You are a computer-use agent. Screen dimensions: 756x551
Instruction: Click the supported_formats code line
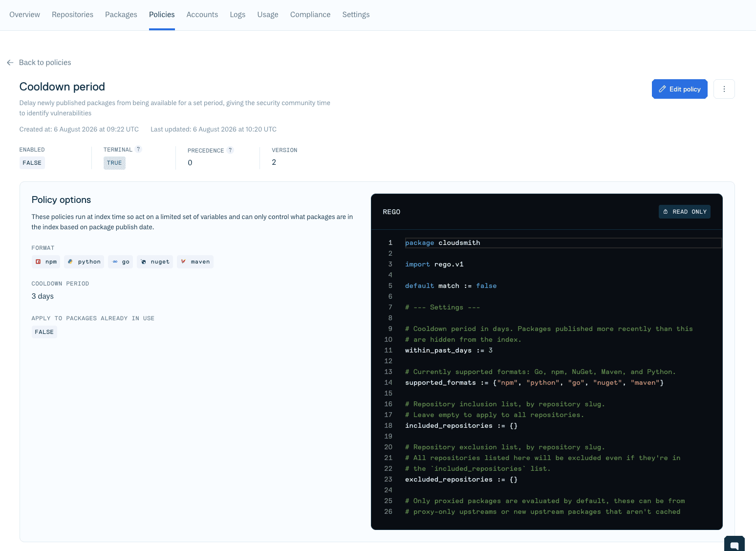click(535, 383)
